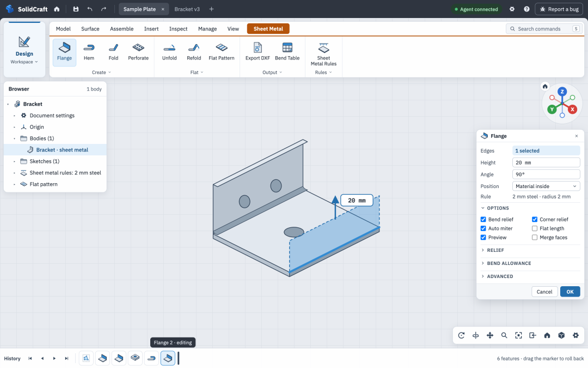
Task: Choose the Fold tool
Action: (113, 52)
